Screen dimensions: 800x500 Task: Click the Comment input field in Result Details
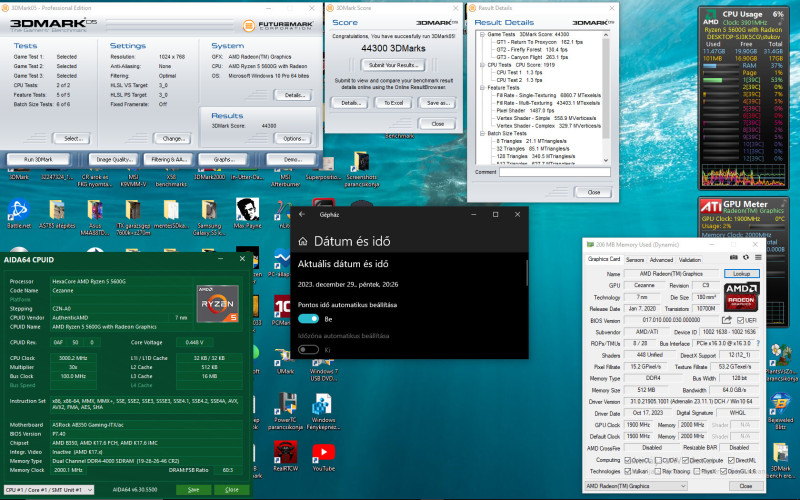(x=555, y=172)
